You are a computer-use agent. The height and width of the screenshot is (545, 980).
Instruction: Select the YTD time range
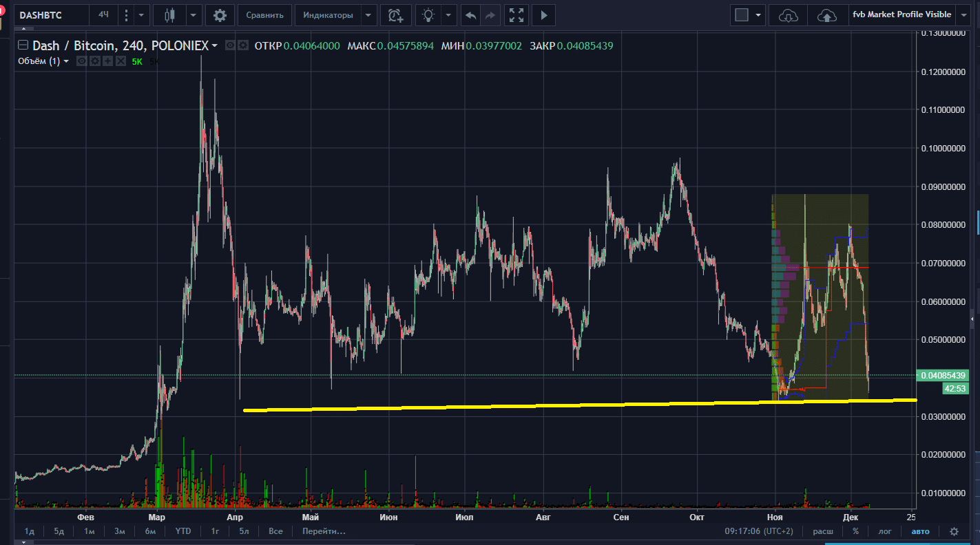point(183,531)
